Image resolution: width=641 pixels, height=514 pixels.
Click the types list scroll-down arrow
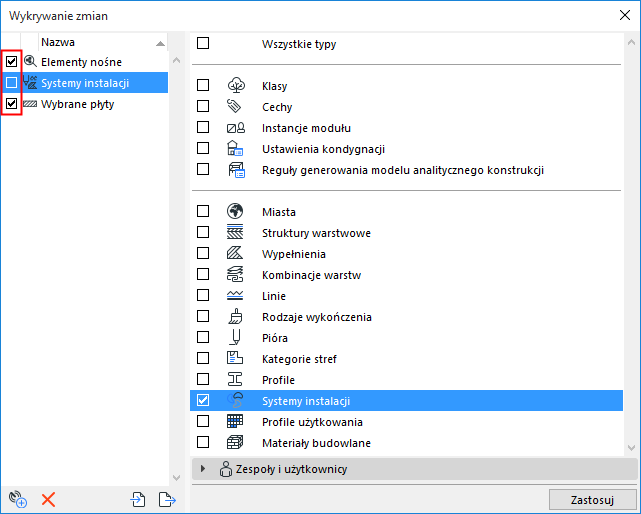pyautogui.click(x=631, y=448)
